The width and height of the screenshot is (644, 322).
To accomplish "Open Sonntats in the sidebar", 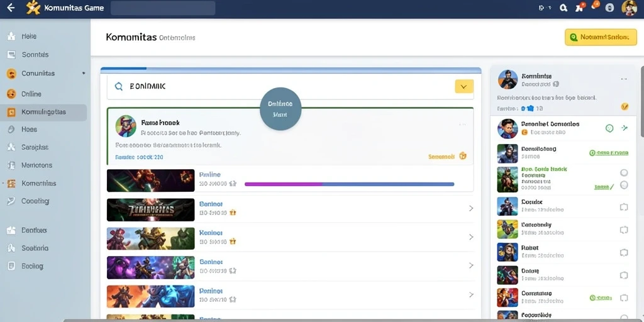I will 35,54.
